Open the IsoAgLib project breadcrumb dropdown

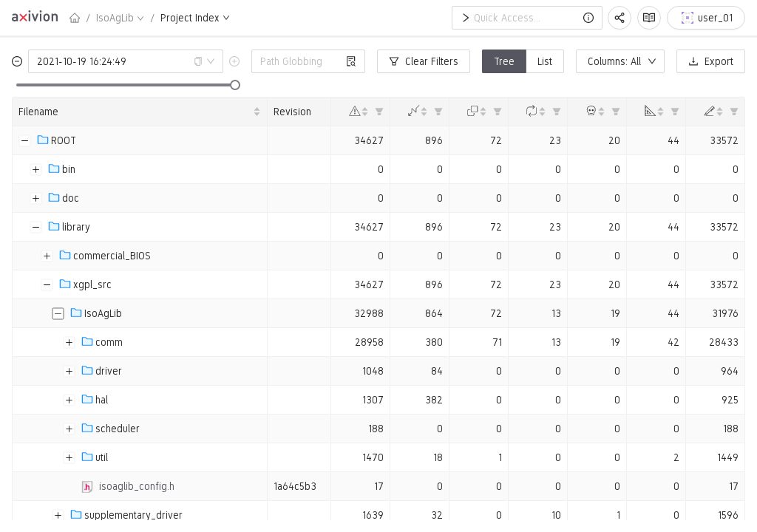tap(120, 18)
